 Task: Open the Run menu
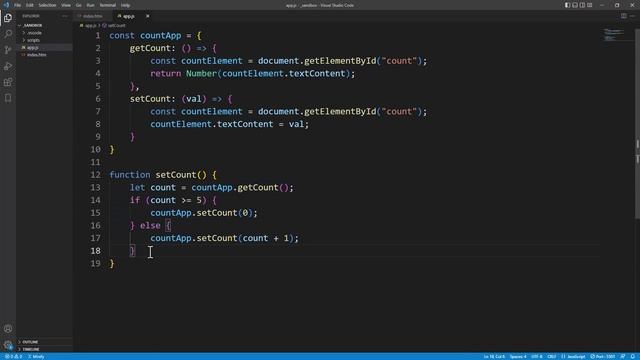pyautogui.click(x=90, y=5)
